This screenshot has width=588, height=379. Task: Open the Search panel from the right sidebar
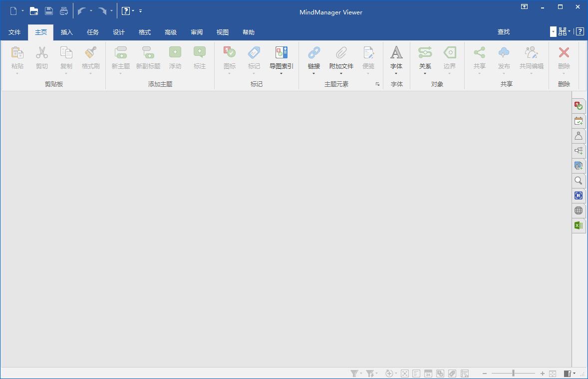[x=579, y=181]
